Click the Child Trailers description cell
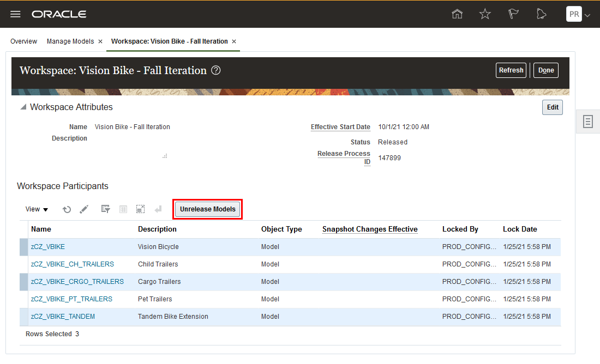This screenshot has width=600, height=364. (x=158, y=264)
